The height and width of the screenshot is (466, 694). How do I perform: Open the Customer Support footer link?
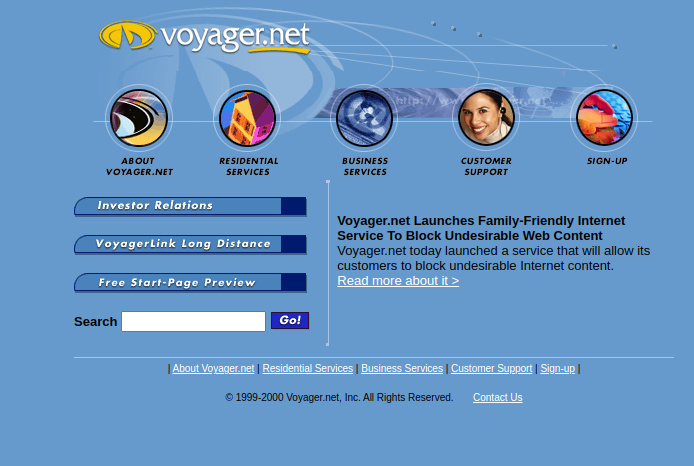coord(491,368)
